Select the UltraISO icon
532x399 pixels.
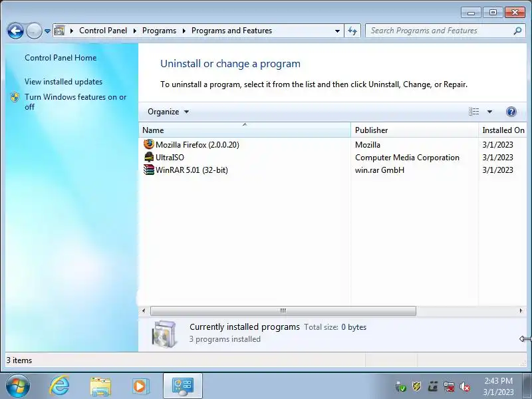[148, 157]
